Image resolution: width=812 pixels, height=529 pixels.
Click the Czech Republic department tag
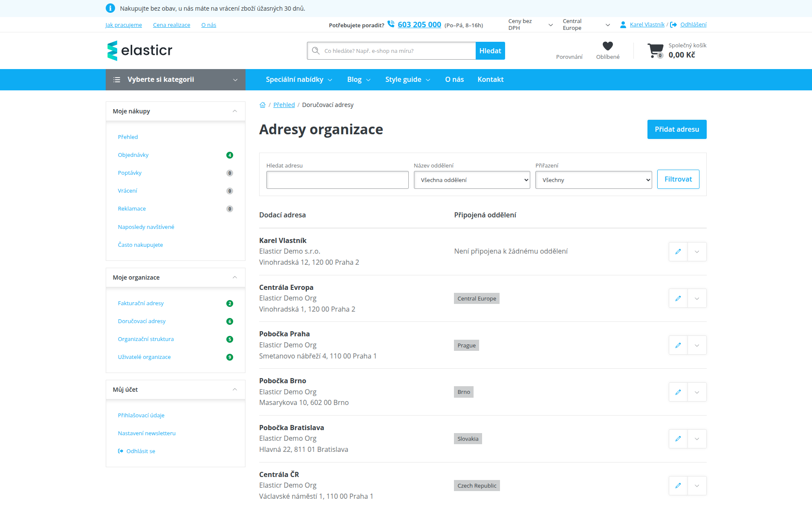[x=477, y=486]
